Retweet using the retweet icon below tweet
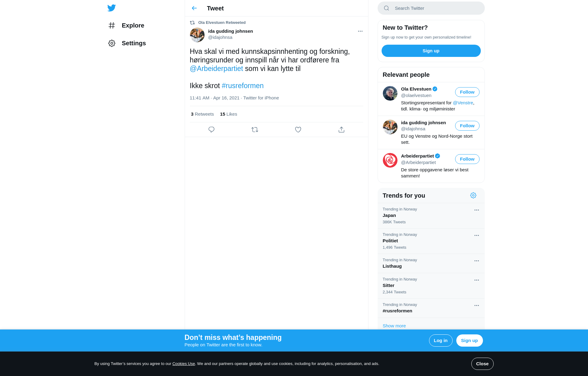Image resolution: width=588 pixels, height=376 pixels. click(255, 130)
